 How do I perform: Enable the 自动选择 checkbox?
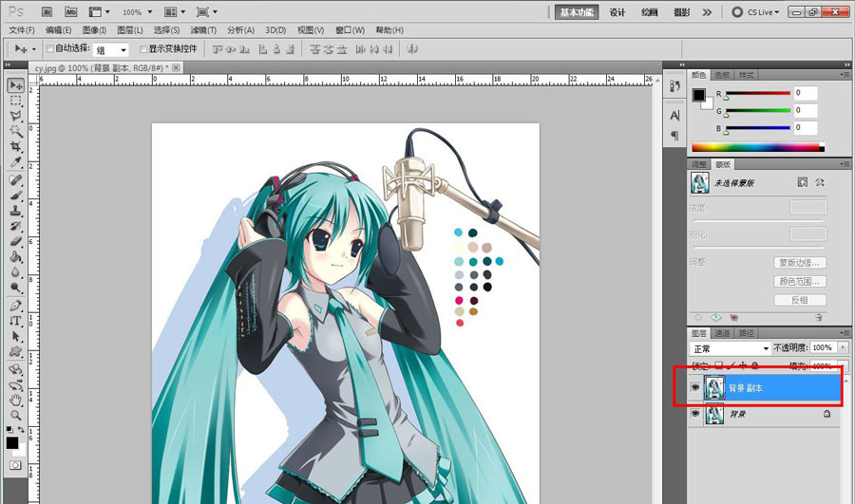[50, 49]
